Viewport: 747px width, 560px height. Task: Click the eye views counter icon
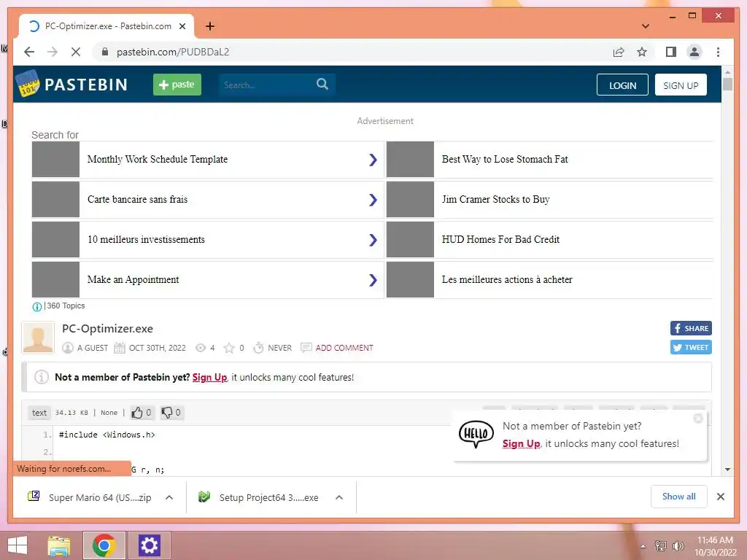pyautogui.click(x=201, y=348)
